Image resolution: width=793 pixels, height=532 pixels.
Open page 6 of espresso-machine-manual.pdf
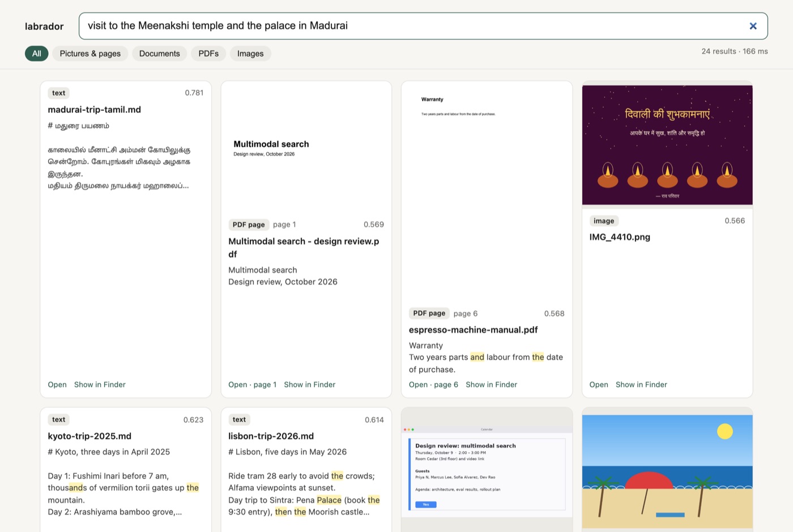pos(433,385)
